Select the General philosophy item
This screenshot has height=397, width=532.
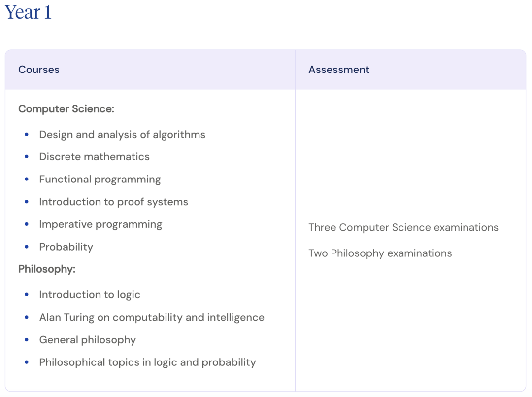click(88, 340)
